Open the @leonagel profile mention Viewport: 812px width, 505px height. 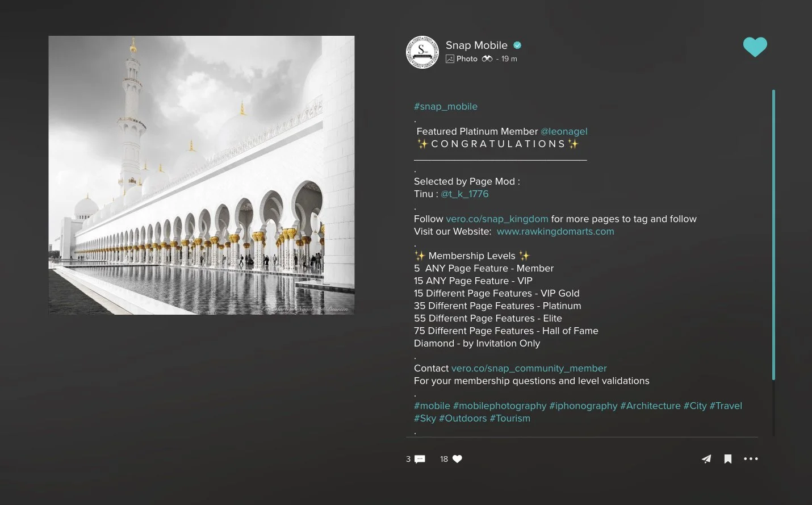[x=564, y=131]
